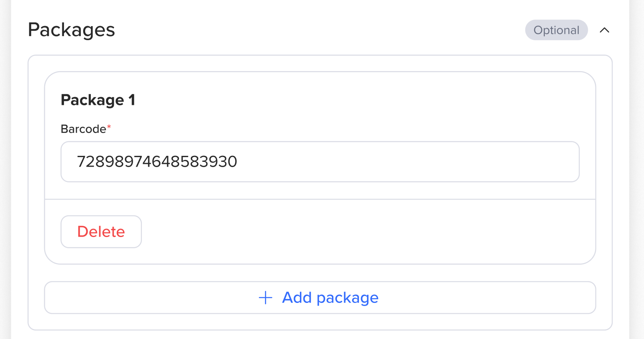Click blank header space left of Optional badge
The width and height of the screenshot is (644, 339).
pyautogui.click(x=322, y=30)
